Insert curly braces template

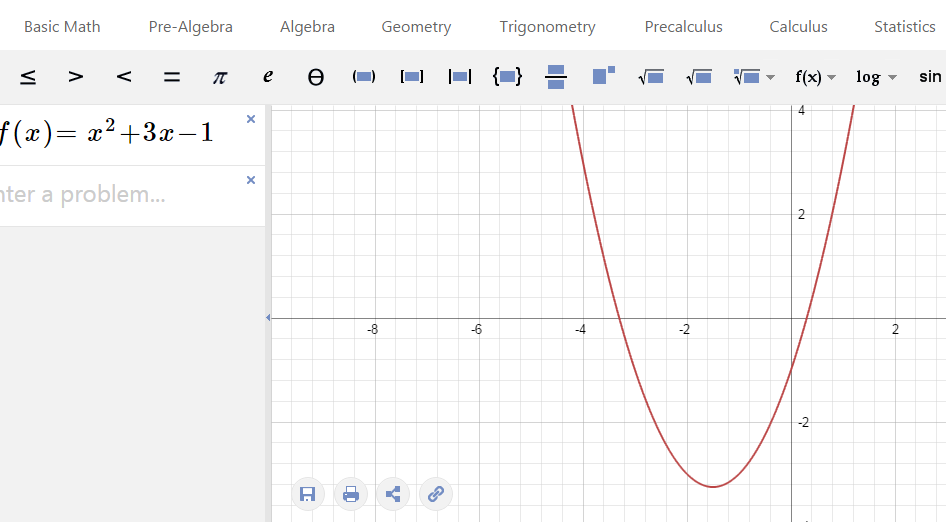pos(507,77)
